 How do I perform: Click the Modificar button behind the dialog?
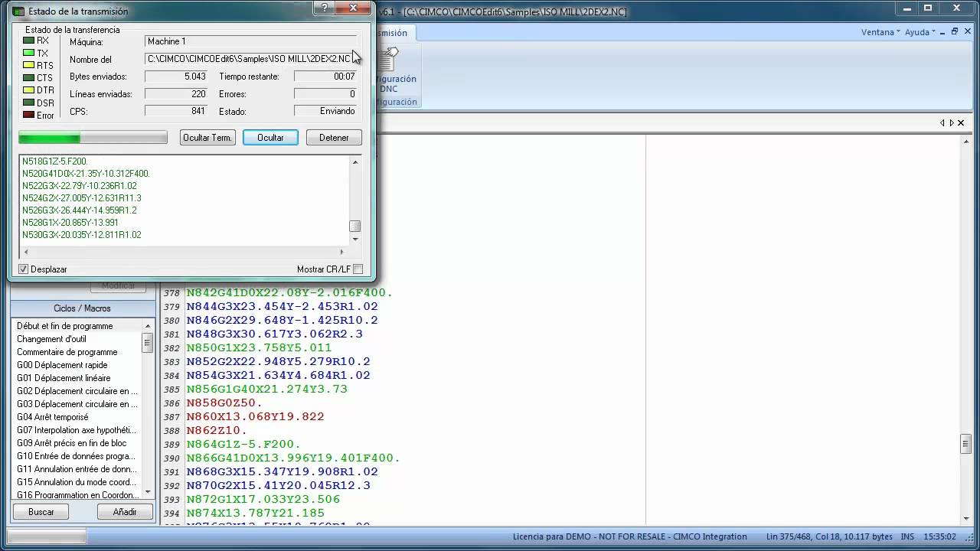click(118, 286)
